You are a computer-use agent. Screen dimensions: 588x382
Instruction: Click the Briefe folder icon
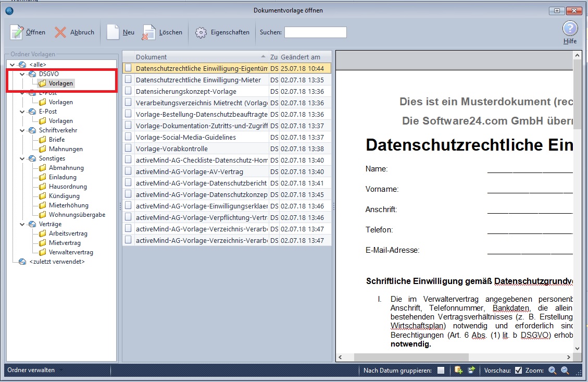click(x=43, y=140)
